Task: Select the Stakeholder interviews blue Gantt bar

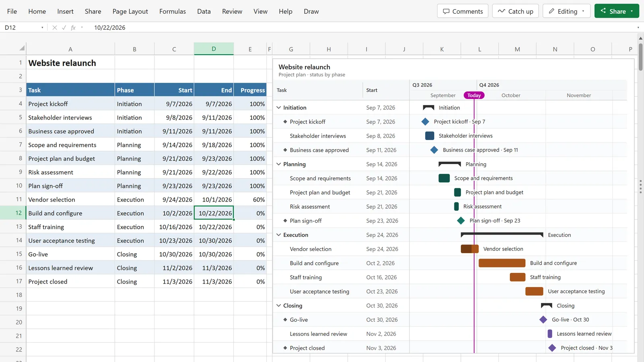Action: tap(429, 136)
